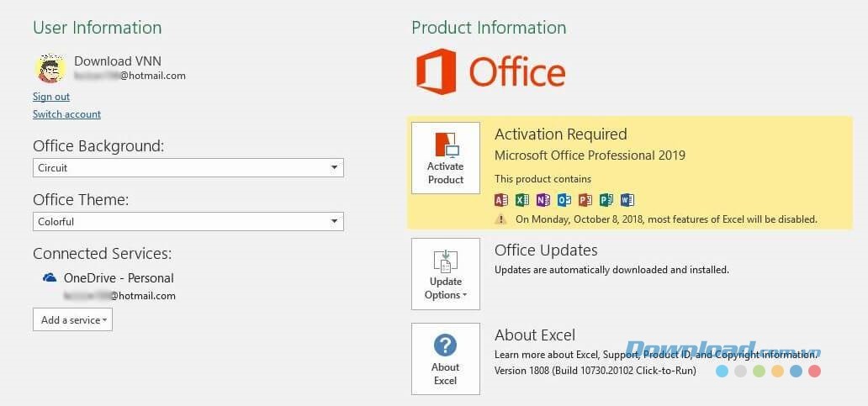Screen dimensions: 868x406
Task: Click the 'This product contains' label
Action: [x=542, y=179]
